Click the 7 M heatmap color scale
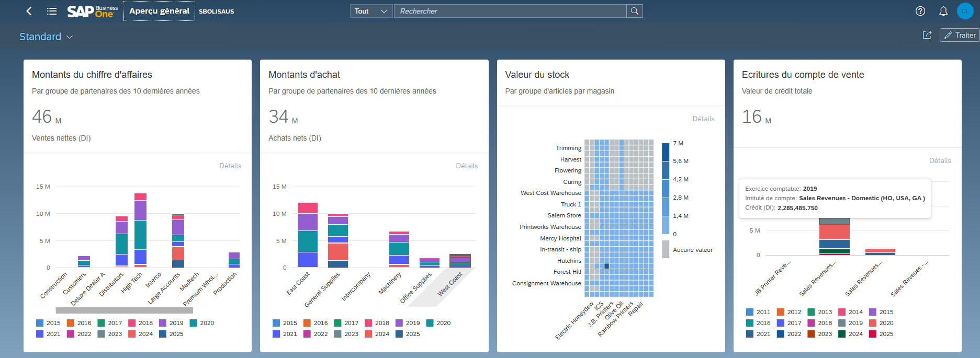This screenshot has height=358, width=980. click(666, 152)
